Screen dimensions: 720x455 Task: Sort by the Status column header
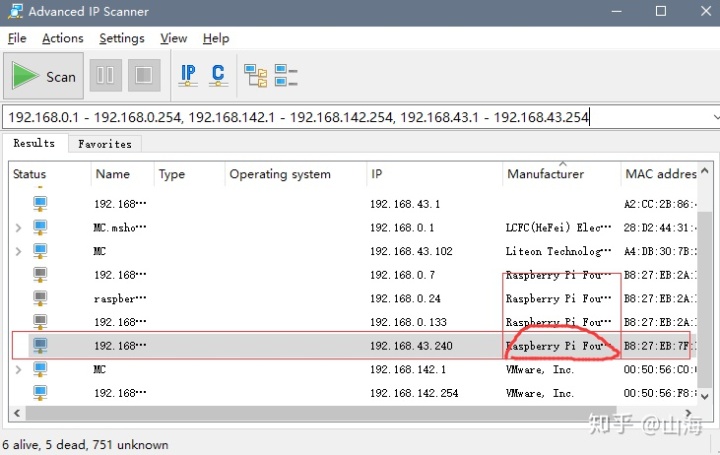pyautogui.click(x=50, y=174)
